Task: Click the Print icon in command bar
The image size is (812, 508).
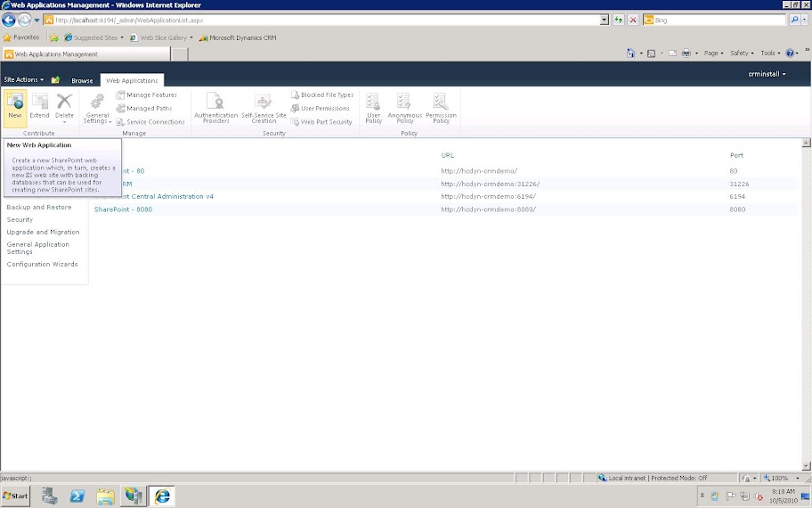Action: click(x=686, y=53)
